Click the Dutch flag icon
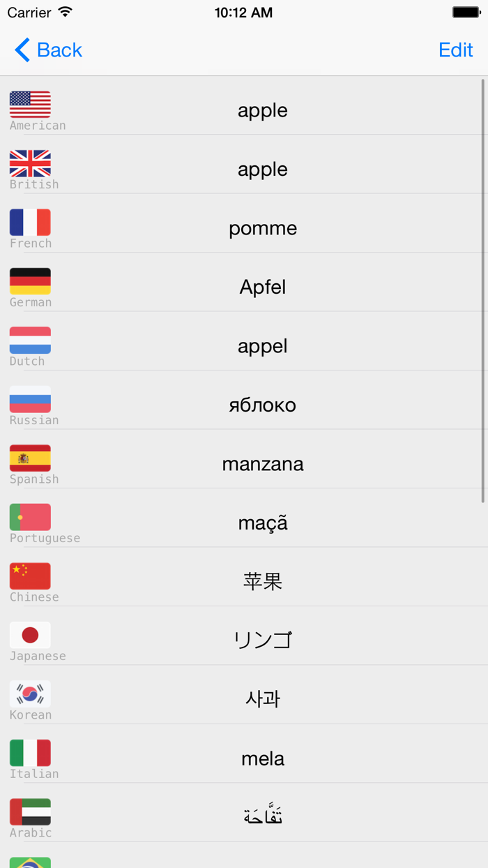 30,339
